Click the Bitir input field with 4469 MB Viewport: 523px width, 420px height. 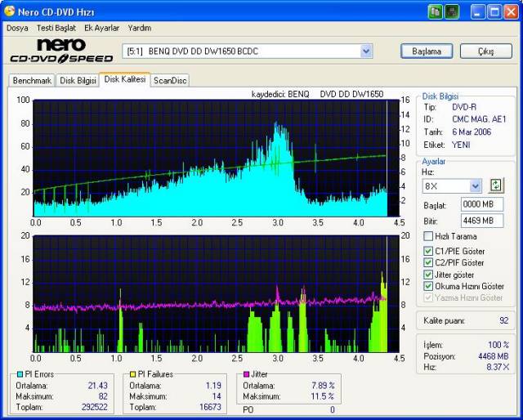tap(482, 221)
